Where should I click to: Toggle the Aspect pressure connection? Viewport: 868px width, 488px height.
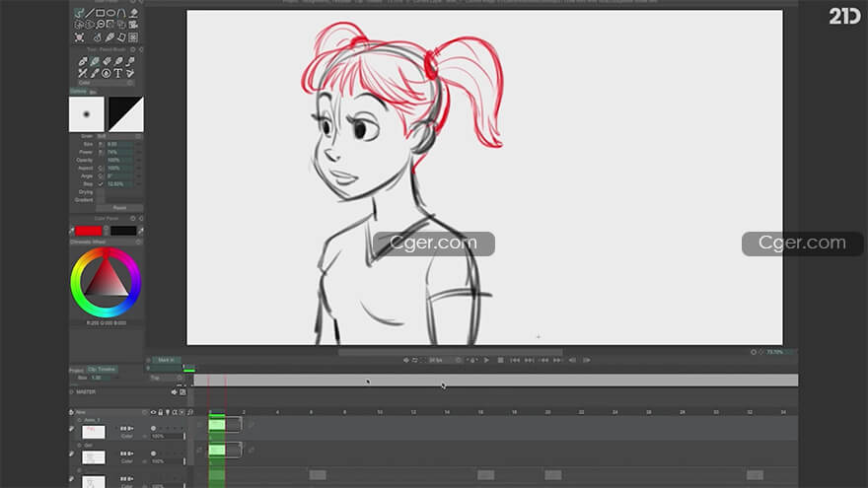(101, 169)
